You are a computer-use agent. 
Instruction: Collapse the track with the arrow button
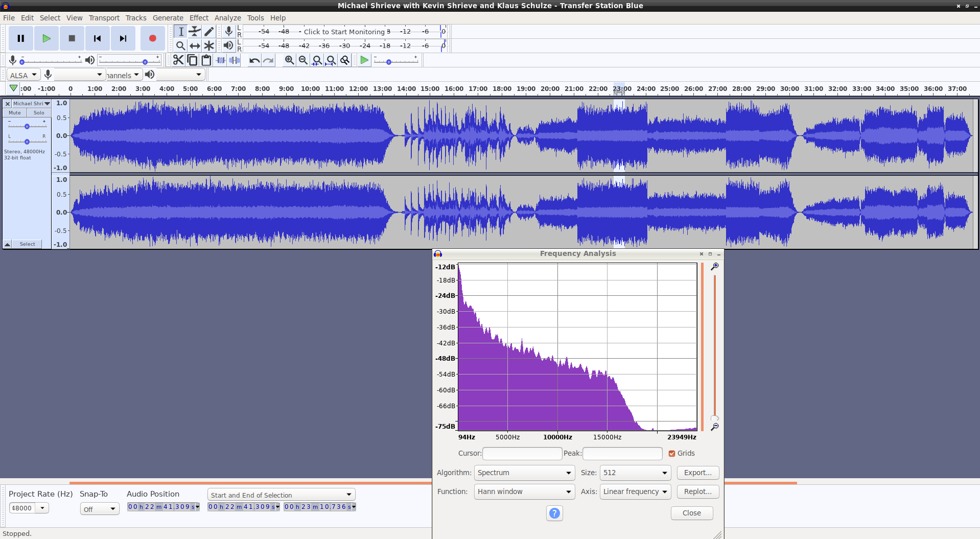tap(8, 244)
